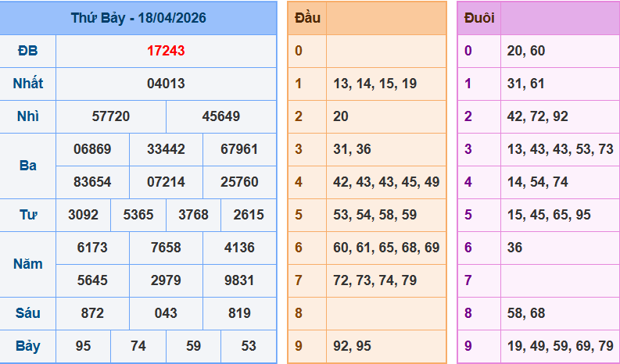Click the ĐB row label

[x=28, y=51]
